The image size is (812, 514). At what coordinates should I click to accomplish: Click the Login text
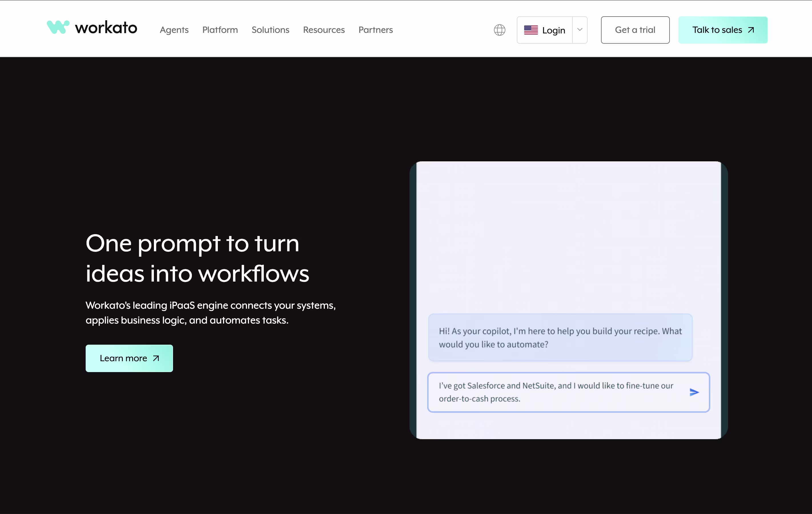pos(553,30)
